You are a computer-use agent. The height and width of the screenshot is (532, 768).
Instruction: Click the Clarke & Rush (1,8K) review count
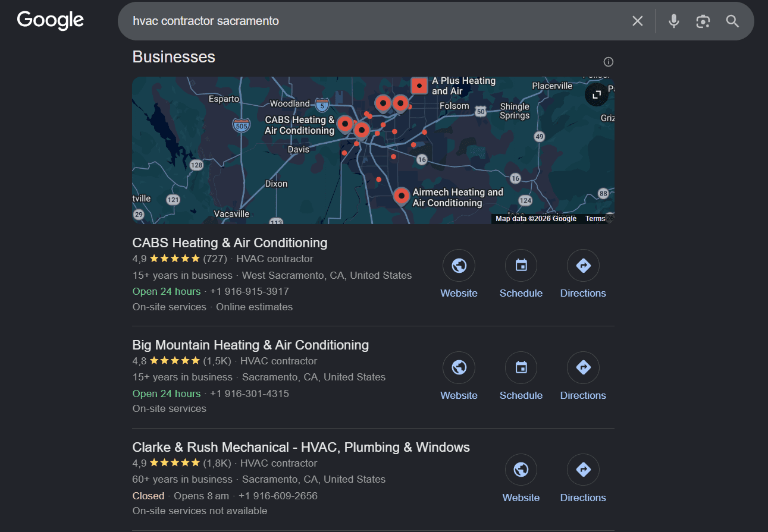[217, 463]
